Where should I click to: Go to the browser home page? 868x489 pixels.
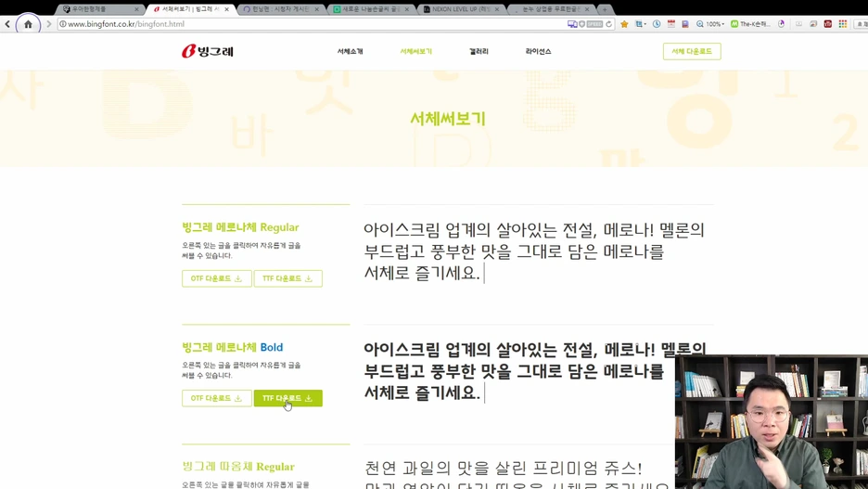(28, 24)
